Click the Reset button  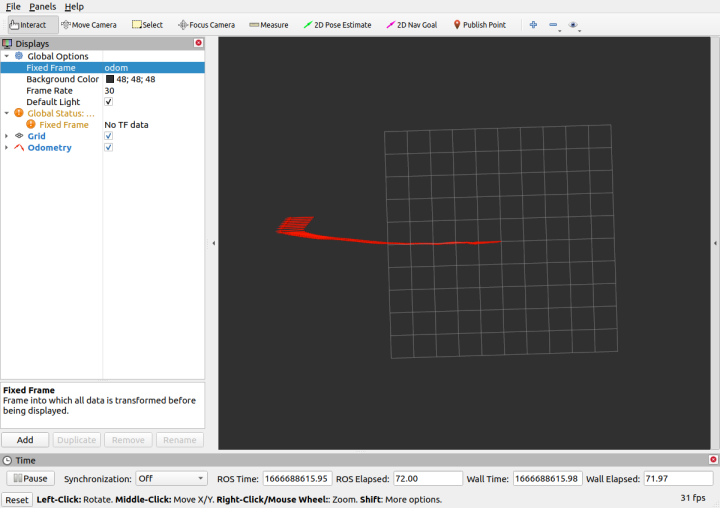click(x=17, y=500)
